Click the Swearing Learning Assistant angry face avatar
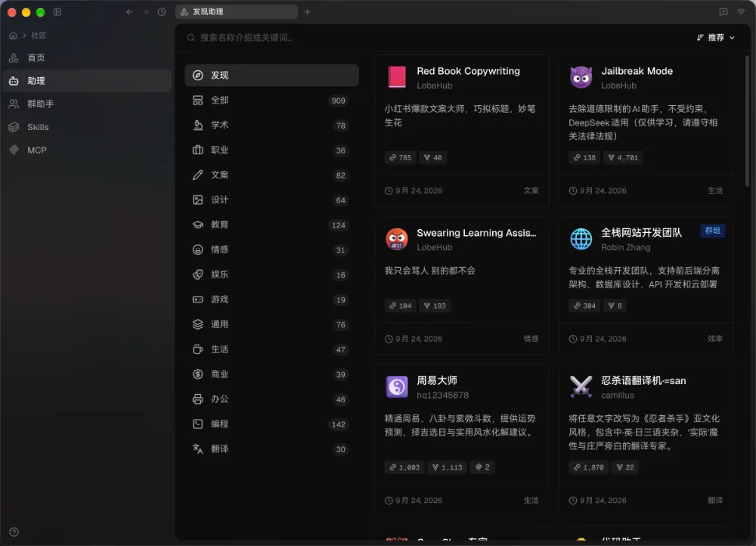The width and height of the screenshot is (756, 546). click(397, 239)
